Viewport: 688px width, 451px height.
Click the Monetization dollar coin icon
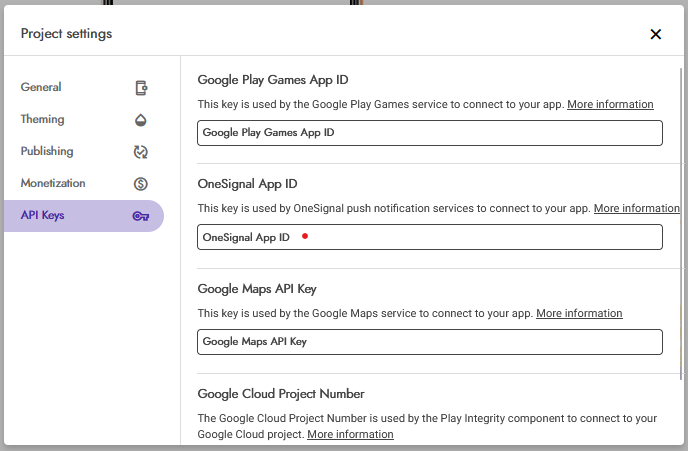(x=141, y=184)
